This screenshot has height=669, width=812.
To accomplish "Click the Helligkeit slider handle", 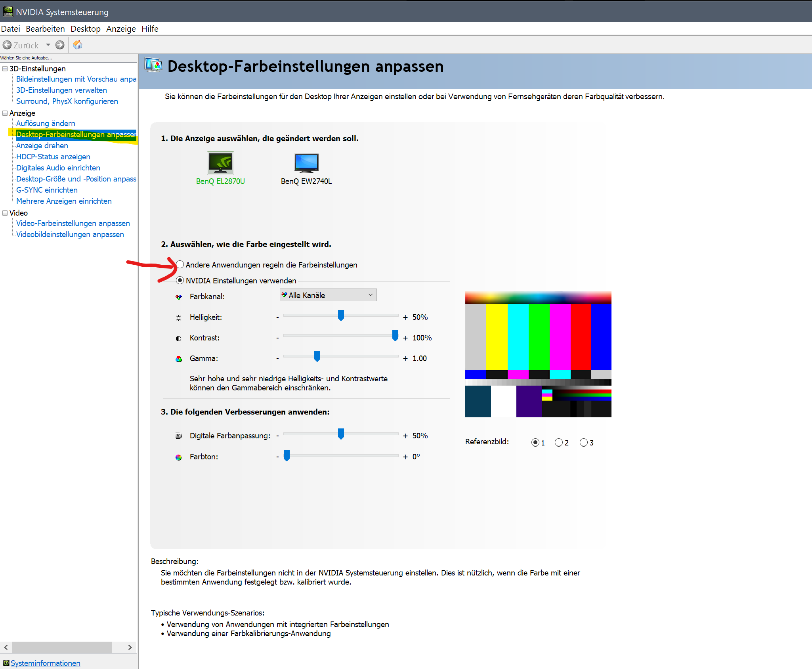I will [x=341, y=315].
